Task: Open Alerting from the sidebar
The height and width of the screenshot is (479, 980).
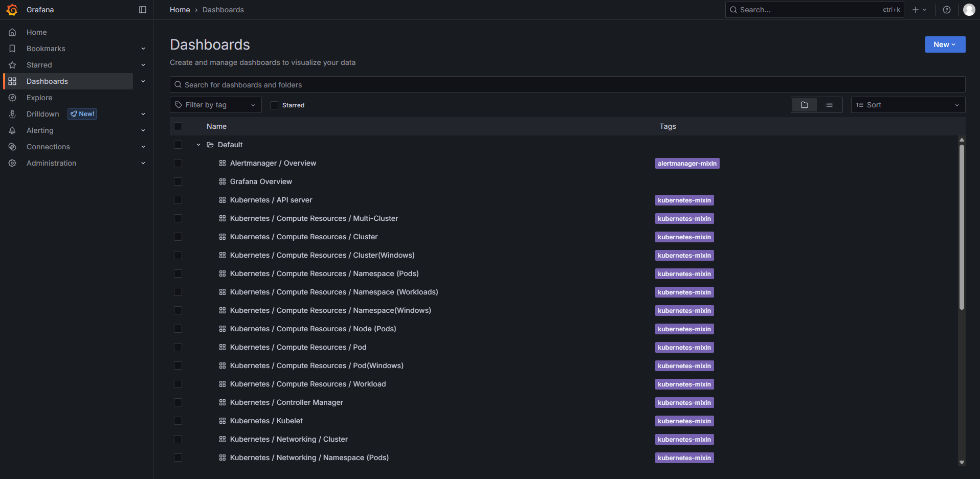Action: 40,130
